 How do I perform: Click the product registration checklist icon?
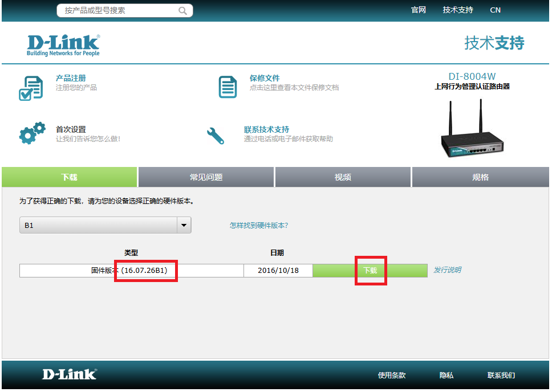point(31,88)
